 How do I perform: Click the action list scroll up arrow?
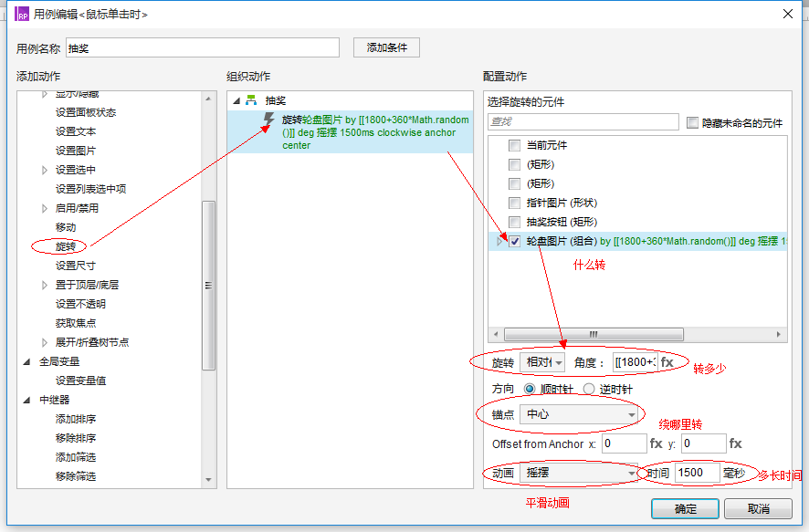coord(208,99)
